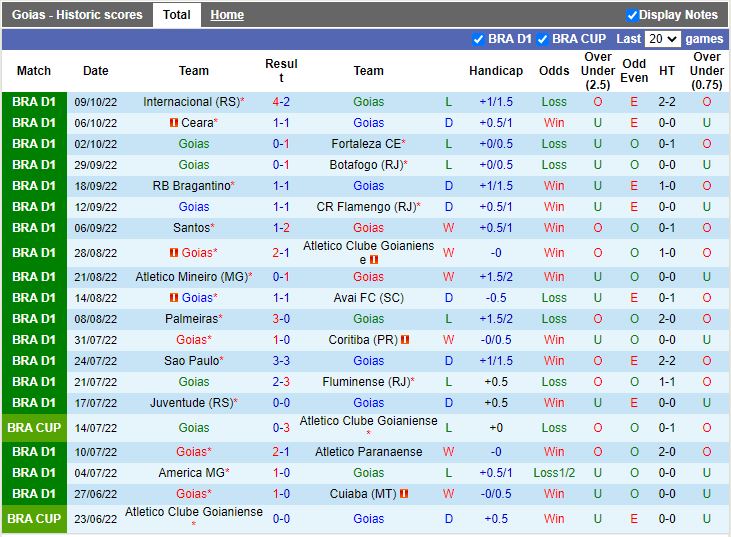Open the Fluminense (RJ) team link
This screenshot has height=537, width=731.
pyautogui.click(x=365, y=382)
